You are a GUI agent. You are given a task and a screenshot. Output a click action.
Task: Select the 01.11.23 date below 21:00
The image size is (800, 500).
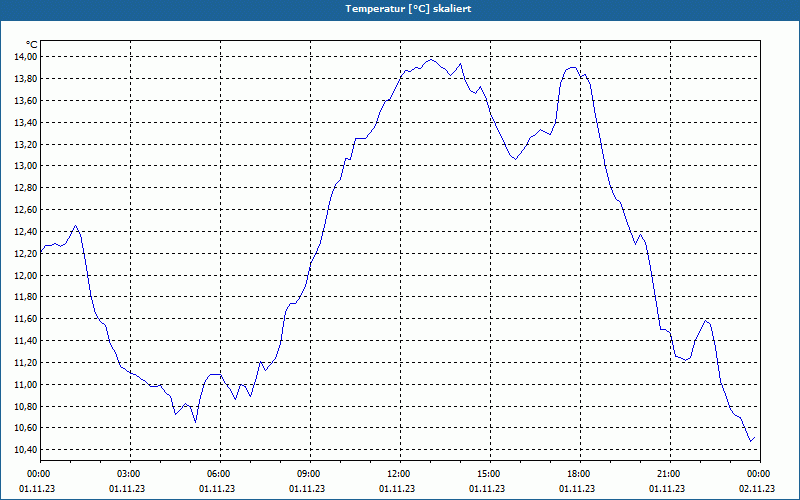coord(667,489)
